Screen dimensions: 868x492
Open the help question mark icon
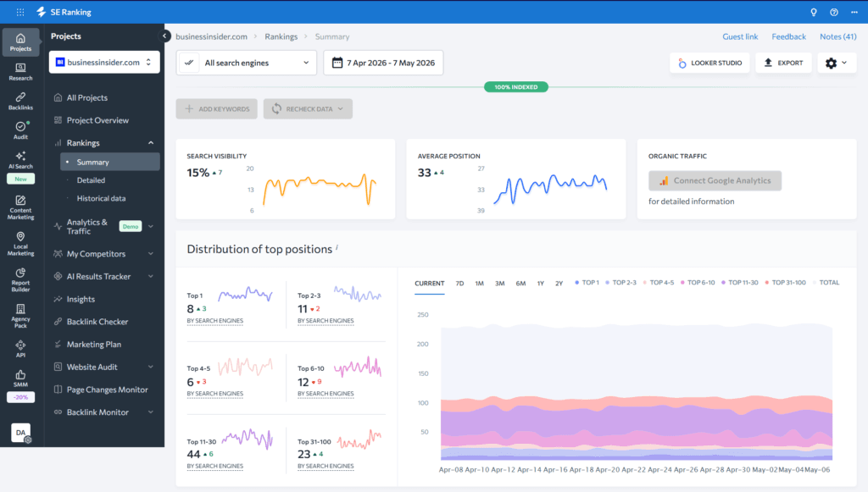pos(834,12)
